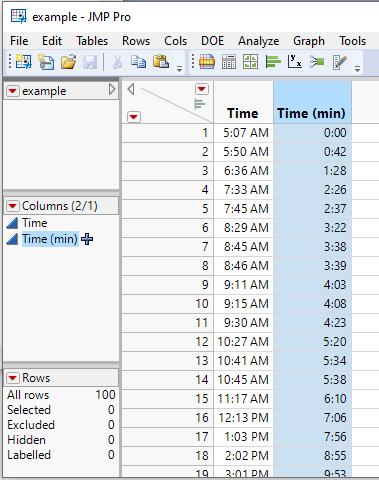Click the Fit Y by X icon
The height and width of the screenshot is (480, 379).
(295, 62)
